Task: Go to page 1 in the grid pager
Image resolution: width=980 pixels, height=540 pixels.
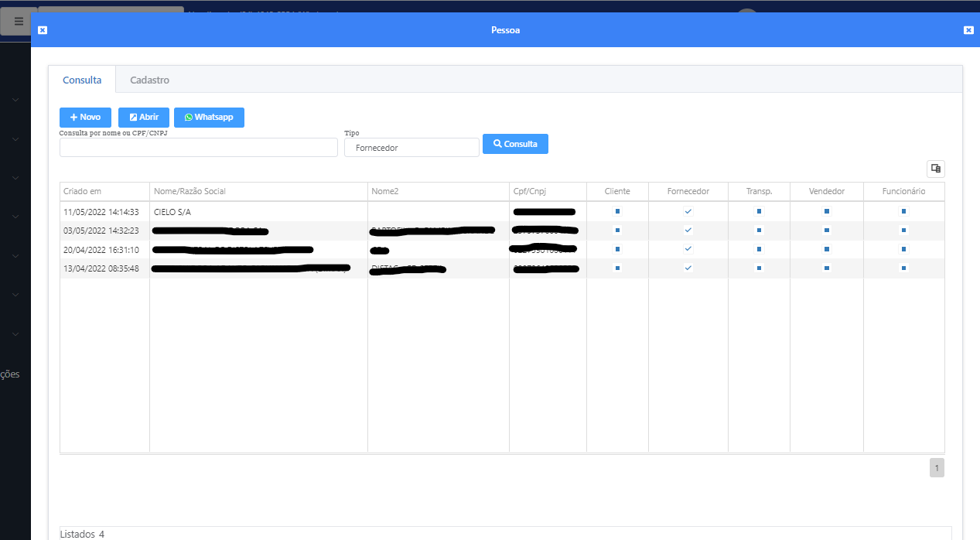Action: [x=936, y=468]
